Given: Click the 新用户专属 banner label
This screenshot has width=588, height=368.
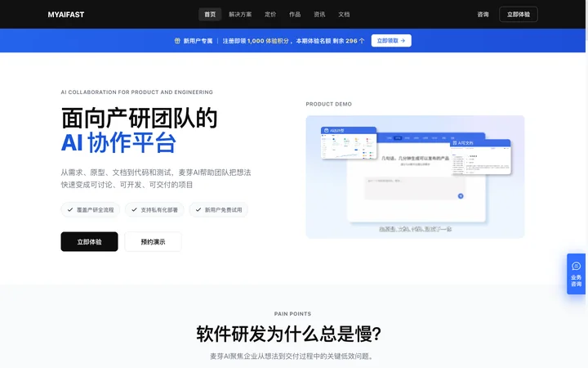Looking at the screenshot, I should (198, 41).
